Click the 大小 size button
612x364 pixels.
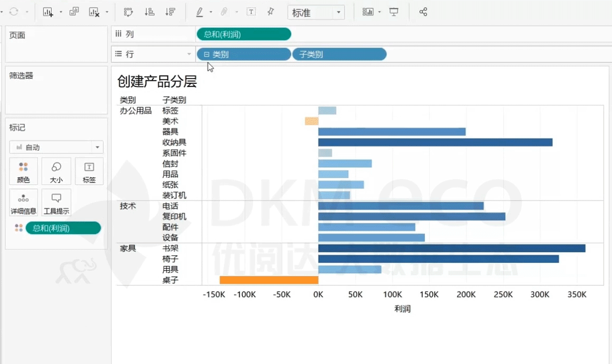pos(56,171)
